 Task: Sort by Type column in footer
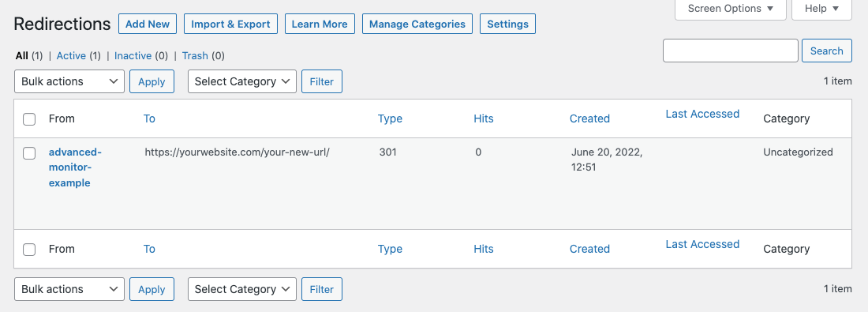pyautogui.click(x=390, y=249)
